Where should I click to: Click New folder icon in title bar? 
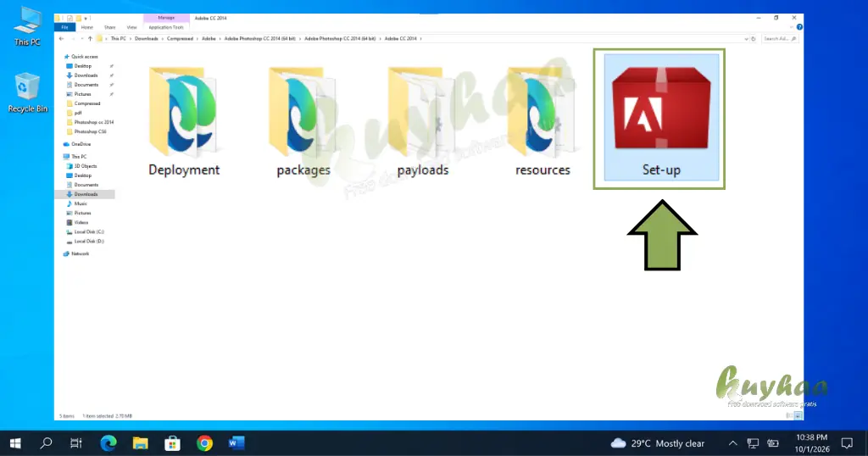(x=78, y=19)
